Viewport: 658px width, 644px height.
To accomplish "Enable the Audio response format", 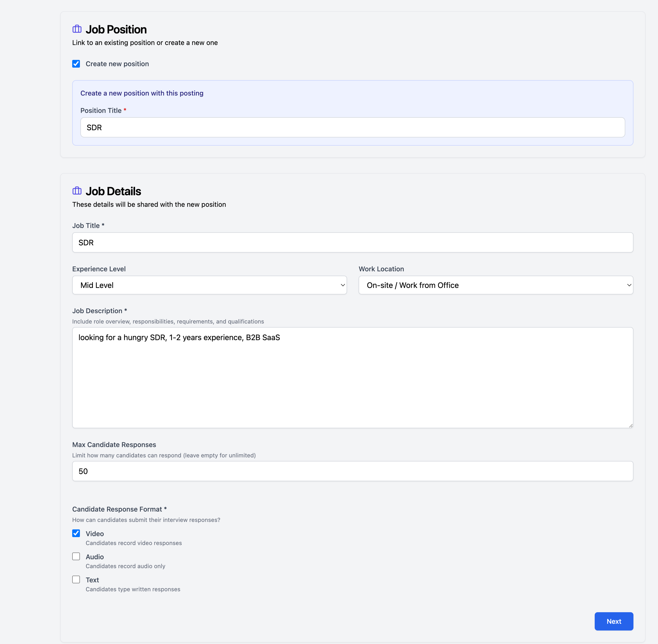I will pos(76,556).
